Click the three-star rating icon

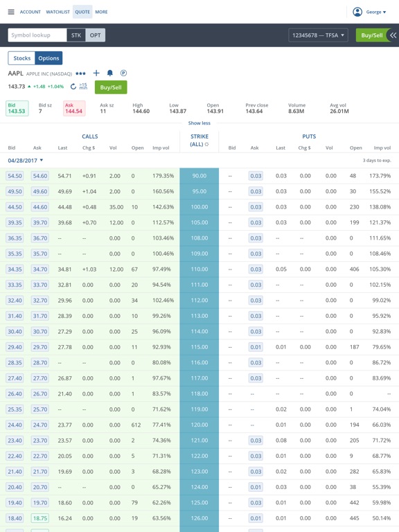[81, 73]
